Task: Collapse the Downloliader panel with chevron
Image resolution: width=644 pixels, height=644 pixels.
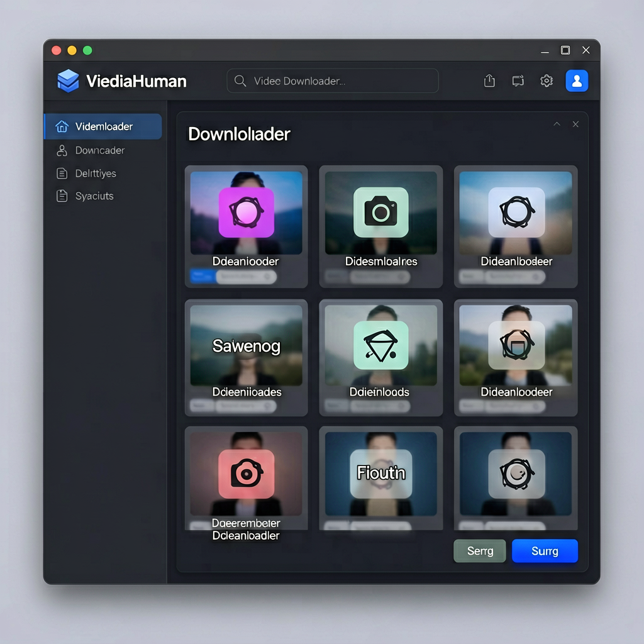Action: pyautogui.click(x=557, y=124)
